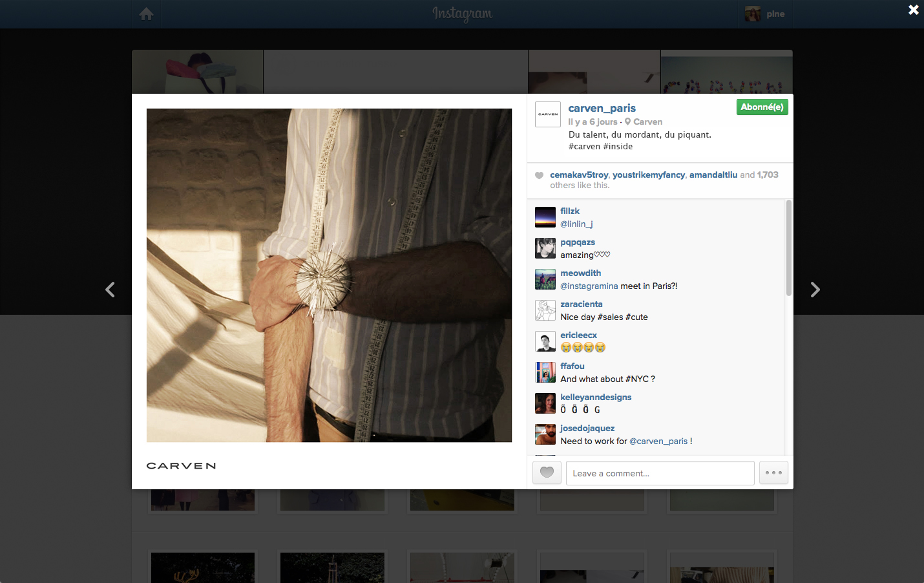This screenshot has width=924, height=583.
Task: Toggle following via the Abonné(e) button
Action: 762,107
